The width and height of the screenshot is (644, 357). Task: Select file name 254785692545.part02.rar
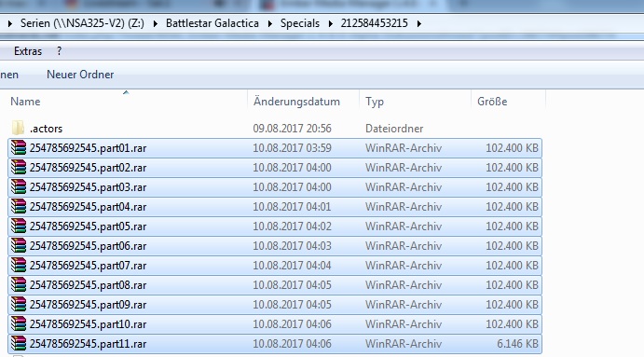pos(88,168)
